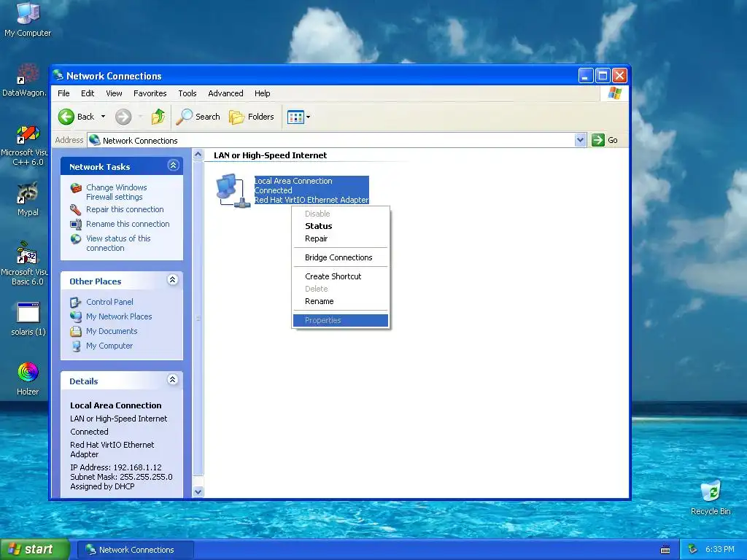Open the Edit menu
The height and width of the screenshot is (560, 747).
pyautogui.click(x=88, y=93)
